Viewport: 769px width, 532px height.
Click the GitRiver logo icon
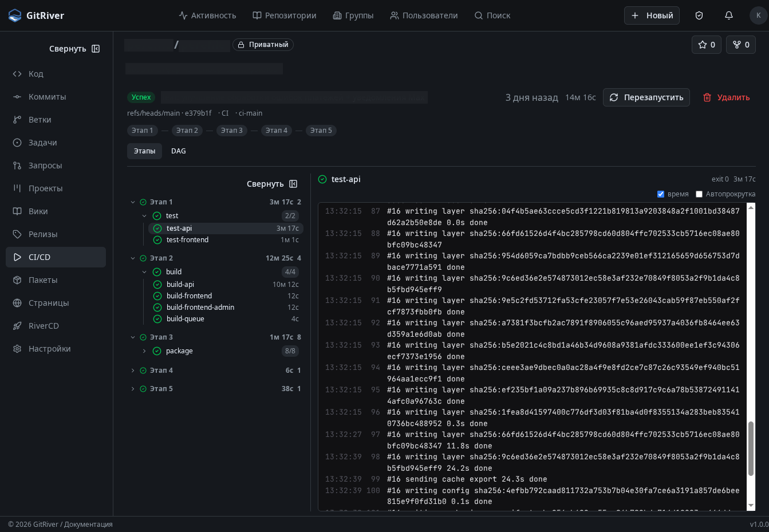click(x=15, y=15)
